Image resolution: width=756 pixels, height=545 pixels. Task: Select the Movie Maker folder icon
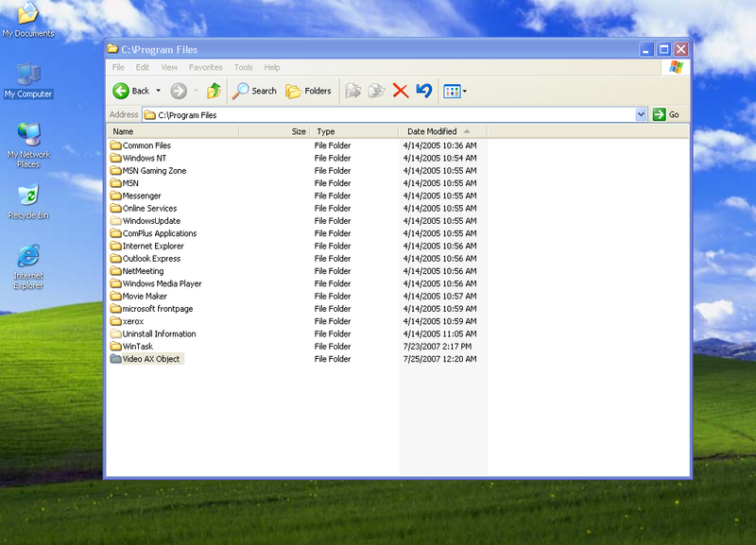[115, 296]
